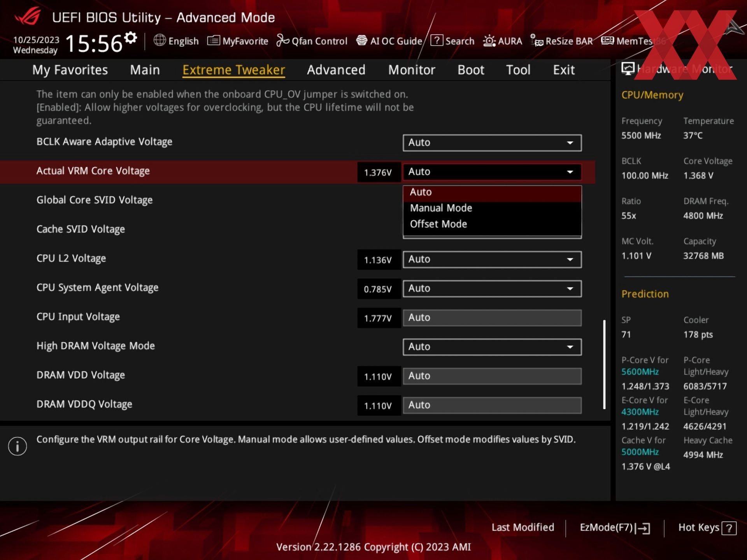Click the English language globe icon
Screen dimensions: 747x560
click(x=160, y=40)
